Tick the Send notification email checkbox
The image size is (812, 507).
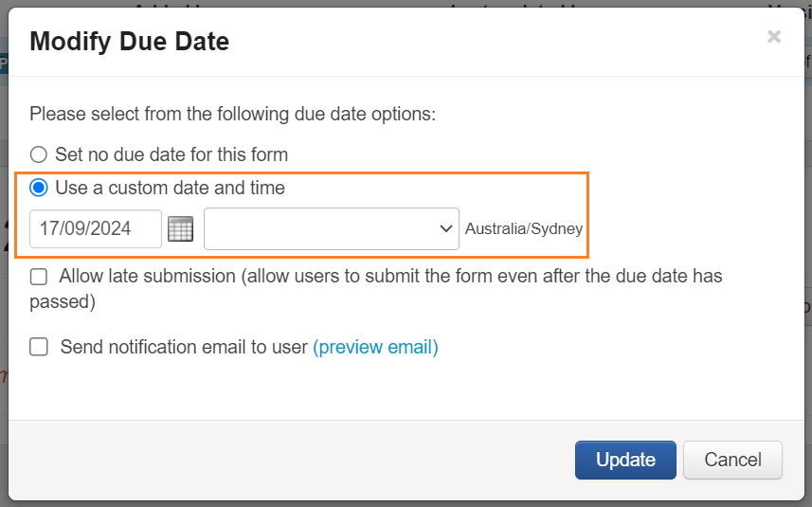click(39, 347)
